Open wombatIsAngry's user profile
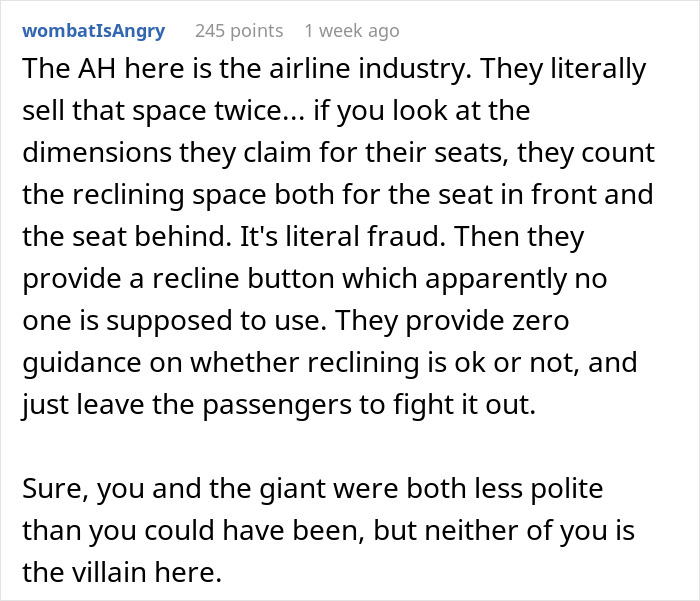Screen dimensions: 700x601 [94, 30]
